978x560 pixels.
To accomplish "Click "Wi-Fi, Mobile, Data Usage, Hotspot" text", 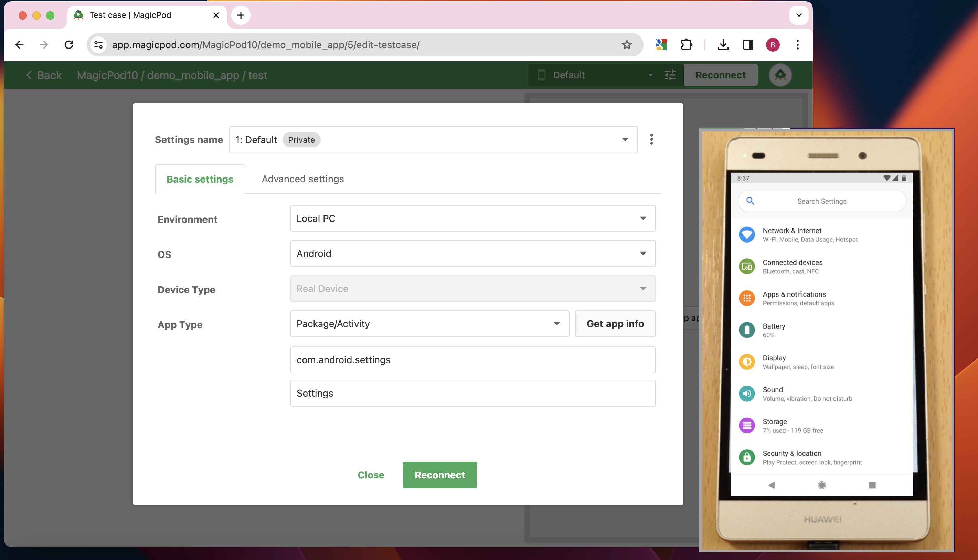I will 810,240.
